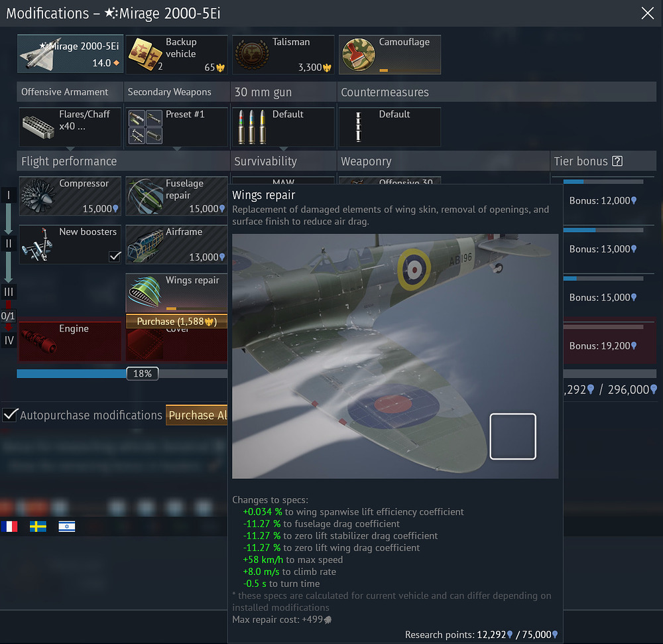Viewport: 663px width, 644px height.
Task: Click the Survivability header
Action: pyautogui.click(x=283, y=161)
